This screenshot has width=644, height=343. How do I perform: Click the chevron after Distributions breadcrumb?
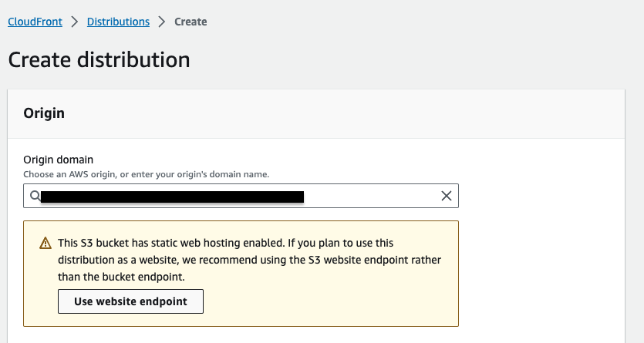coord(162,22)
